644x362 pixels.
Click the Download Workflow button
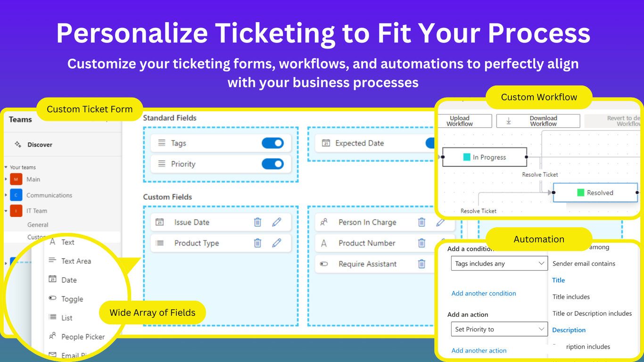538,121
